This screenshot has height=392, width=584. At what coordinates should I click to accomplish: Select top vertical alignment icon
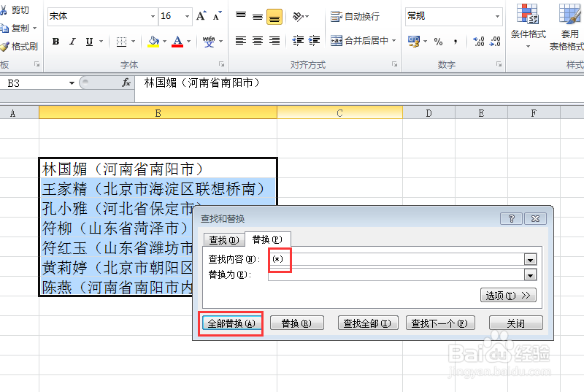pos(241,15)
